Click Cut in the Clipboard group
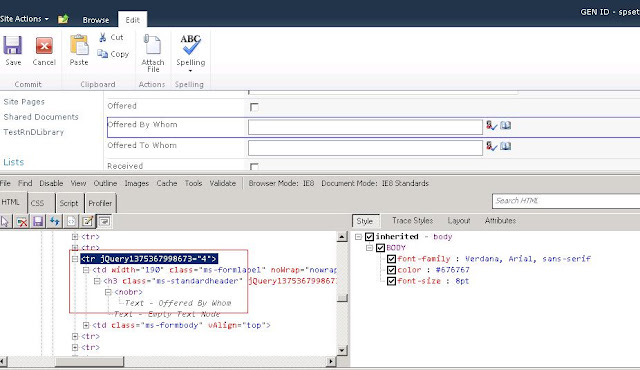Screen dimensions: 640x370 [x=111, y=37]
